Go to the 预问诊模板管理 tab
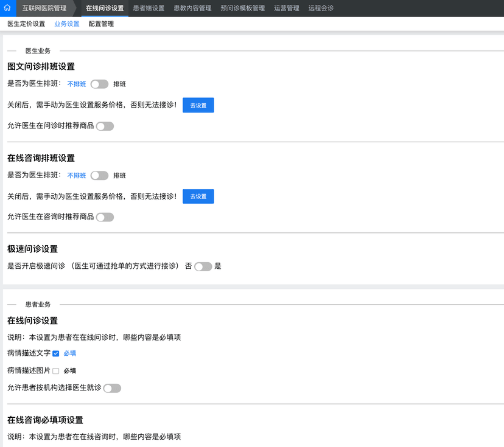Screen dimensions: 504x447 click(243, 9)
